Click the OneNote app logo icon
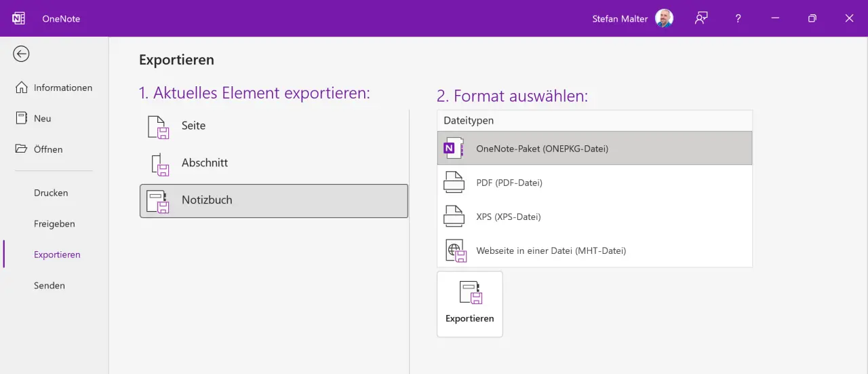868x374 pixels. [18, 18]
